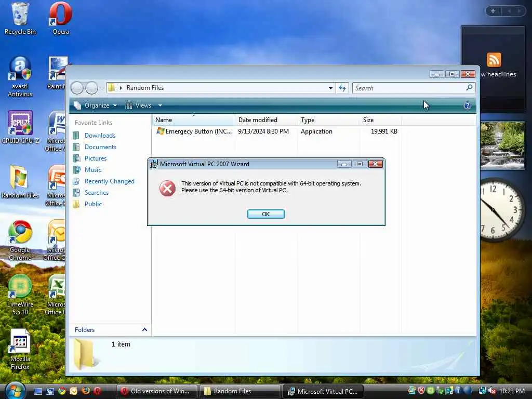The height and width of the screenshot is (399, 532).
Task: Expand the address bar history dropdown
Action: tap(330, 88)
